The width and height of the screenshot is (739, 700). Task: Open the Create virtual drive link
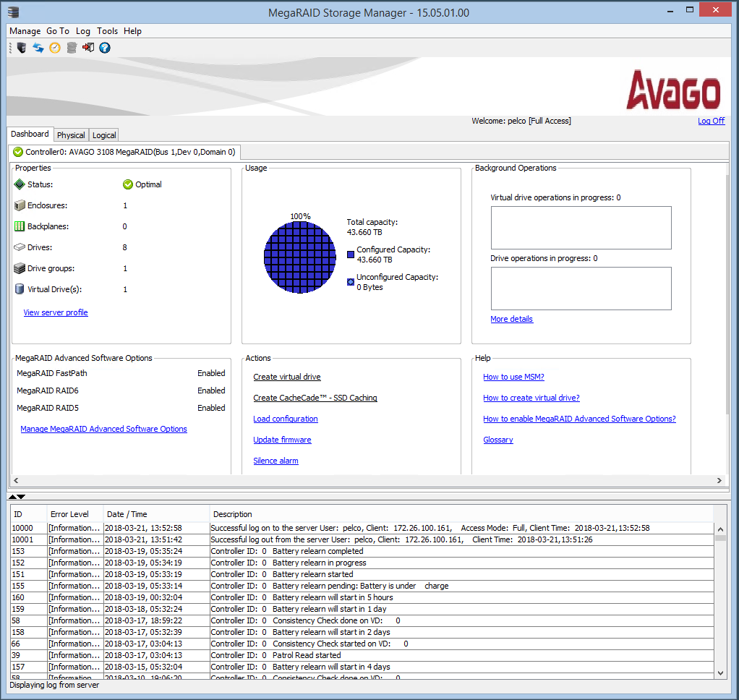pos(286,377)
